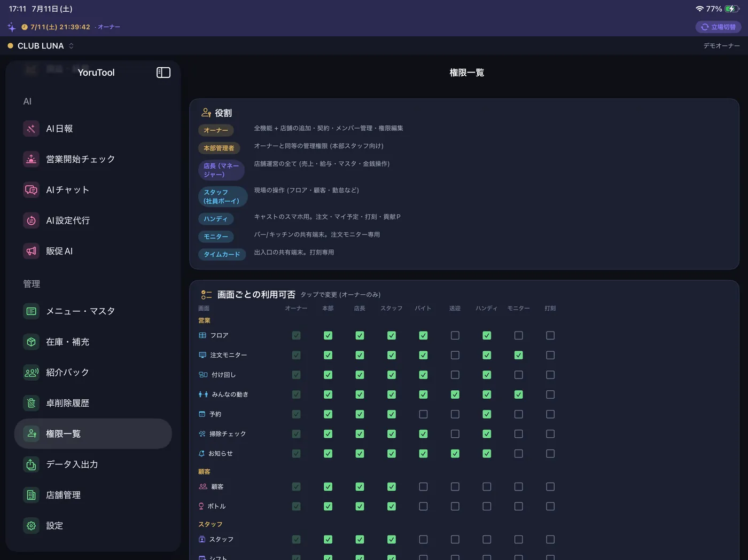Click the 権限一覧 page heading

[x=466, y=73]
